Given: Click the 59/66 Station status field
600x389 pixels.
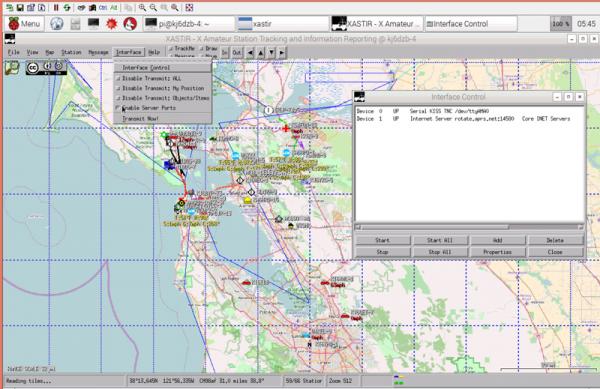Looking at the screenshot, I should coord(304,381).
